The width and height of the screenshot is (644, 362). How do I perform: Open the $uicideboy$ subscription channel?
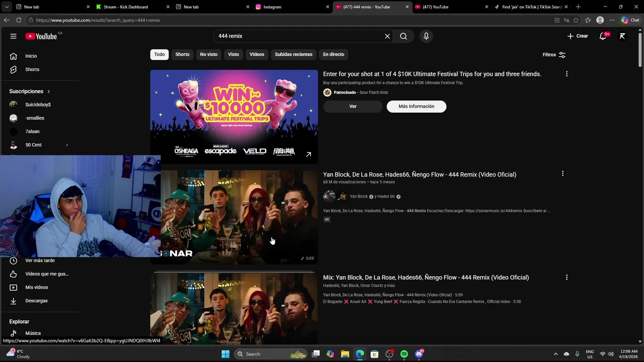tap(39, 105)
